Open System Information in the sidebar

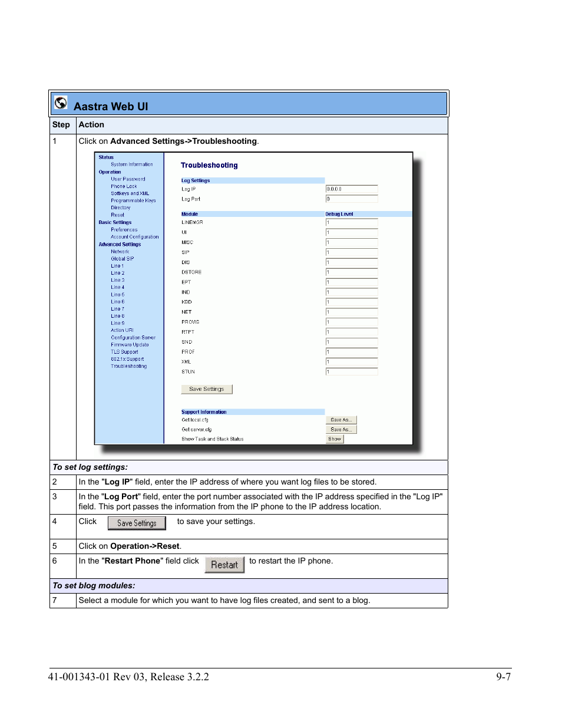(131, 164)
